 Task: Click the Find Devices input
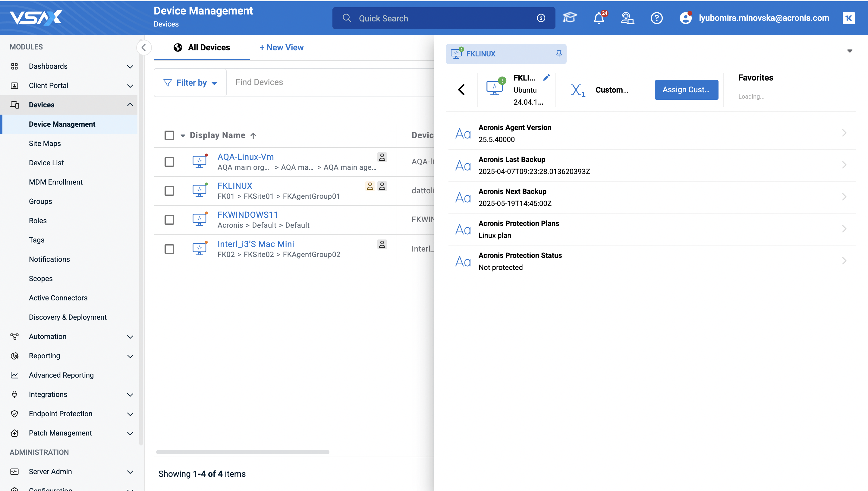coord(330,82)
